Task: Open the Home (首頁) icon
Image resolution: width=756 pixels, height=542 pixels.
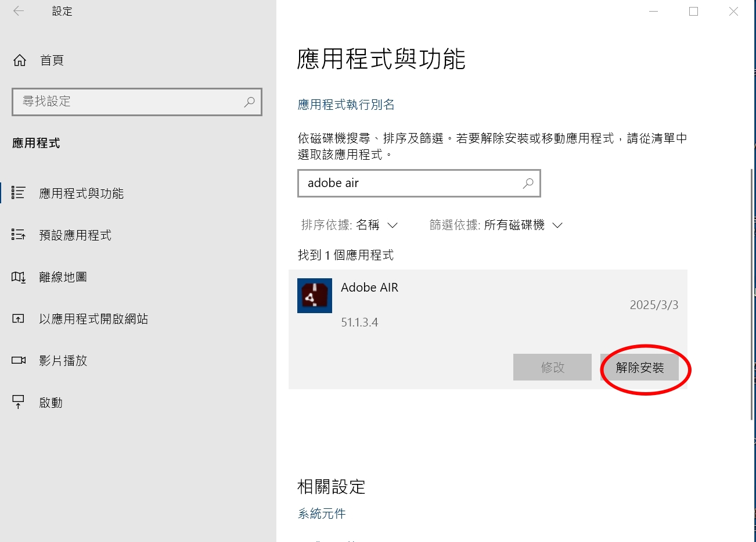Action: tap(20, 60)
